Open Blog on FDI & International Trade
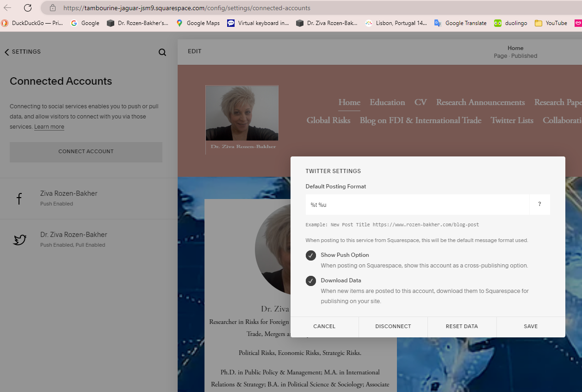The image size is (582, 392). click(421, 120)
